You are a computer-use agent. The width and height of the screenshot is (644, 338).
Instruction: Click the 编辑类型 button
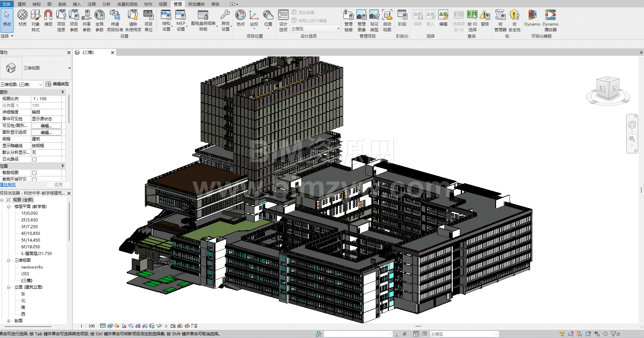(x=57, y=84)
